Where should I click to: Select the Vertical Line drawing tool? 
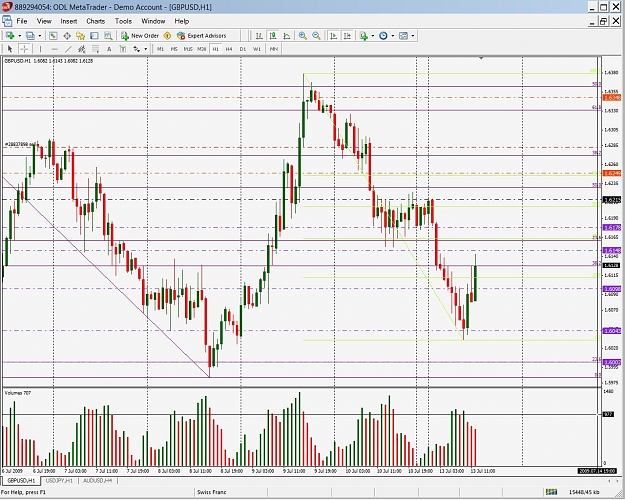[x=40, y=49]
